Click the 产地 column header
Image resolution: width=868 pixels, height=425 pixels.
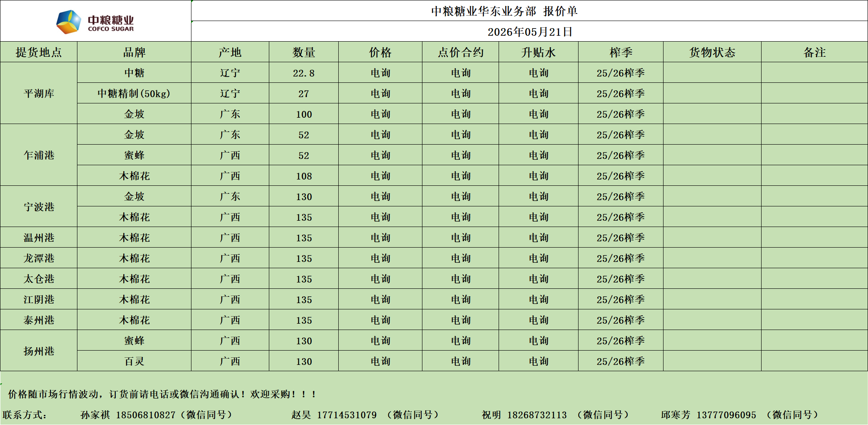230,52
